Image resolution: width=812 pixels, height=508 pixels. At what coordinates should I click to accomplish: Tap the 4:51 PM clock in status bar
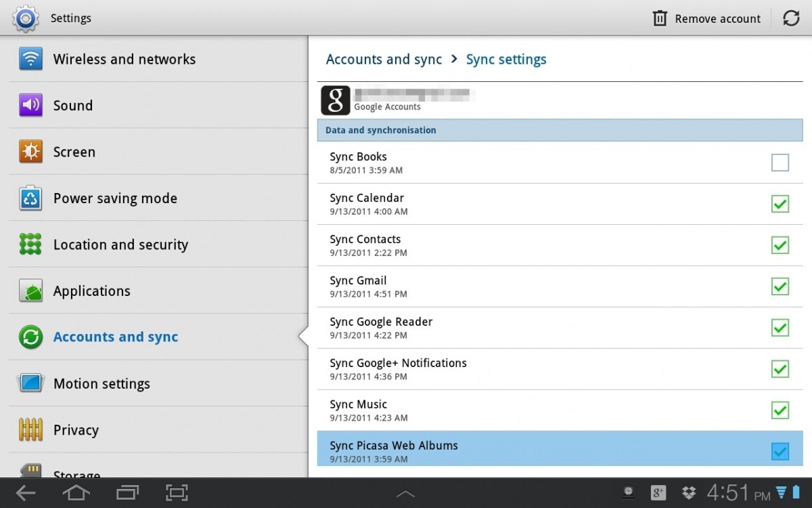click(x=738, y=493)
